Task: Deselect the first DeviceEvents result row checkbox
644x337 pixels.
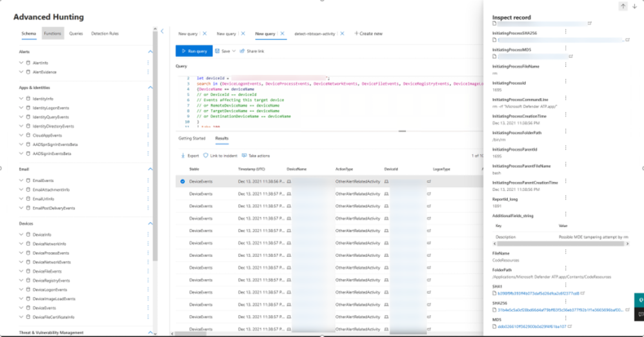Action: click(183, 181)
